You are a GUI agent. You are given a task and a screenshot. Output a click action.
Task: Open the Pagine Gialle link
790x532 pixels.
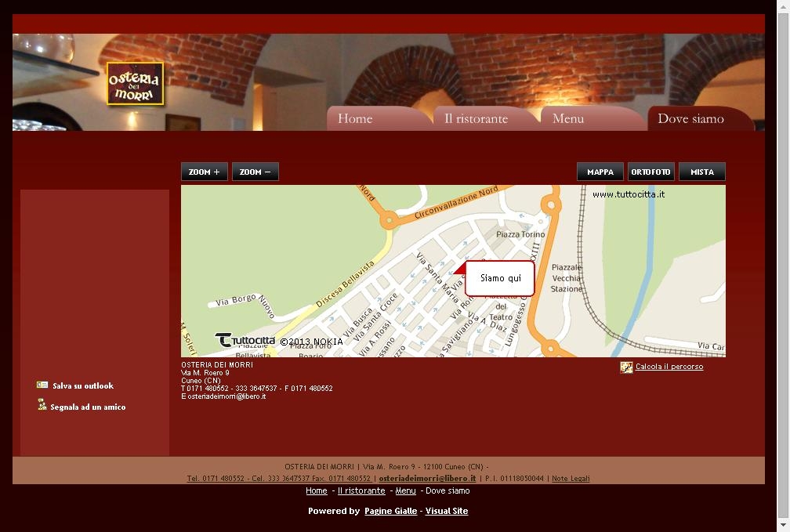coord(391,511)
